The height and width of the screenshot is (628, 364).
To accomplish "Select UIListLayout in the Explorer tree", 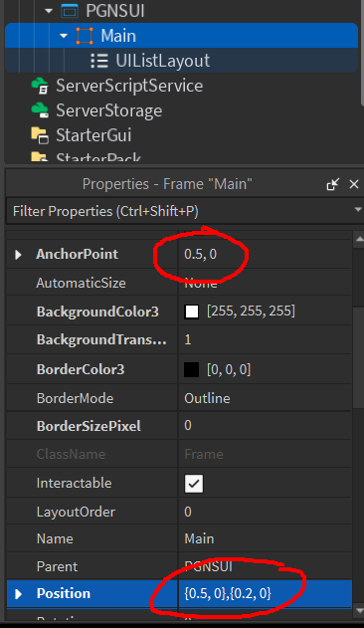I will [x=162, y=61].
